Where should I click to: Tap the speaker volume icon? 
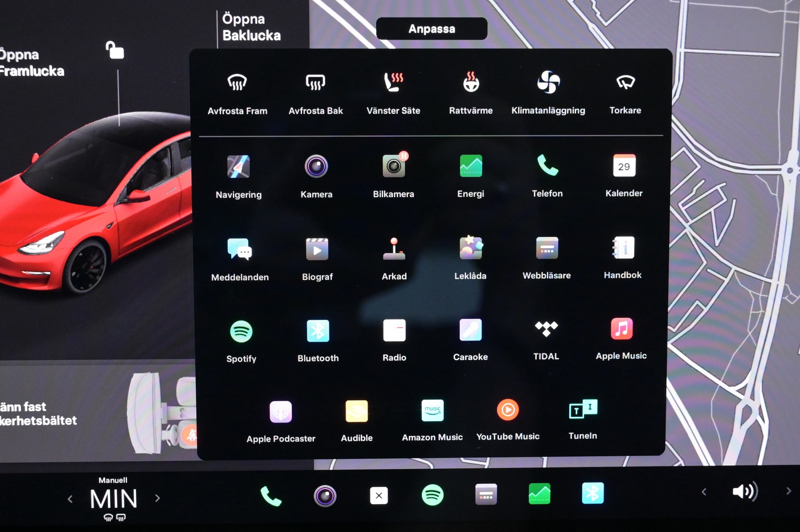coord(745,491)
